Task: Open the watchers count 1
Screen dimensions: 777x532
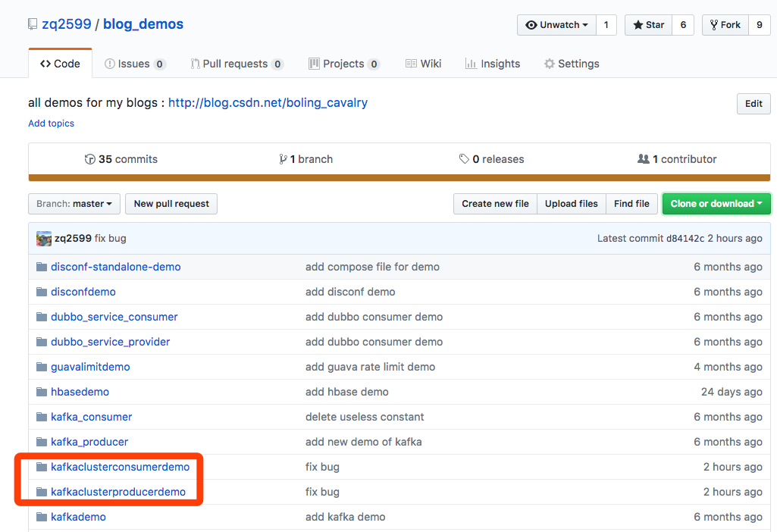Action: click(606, 25)
